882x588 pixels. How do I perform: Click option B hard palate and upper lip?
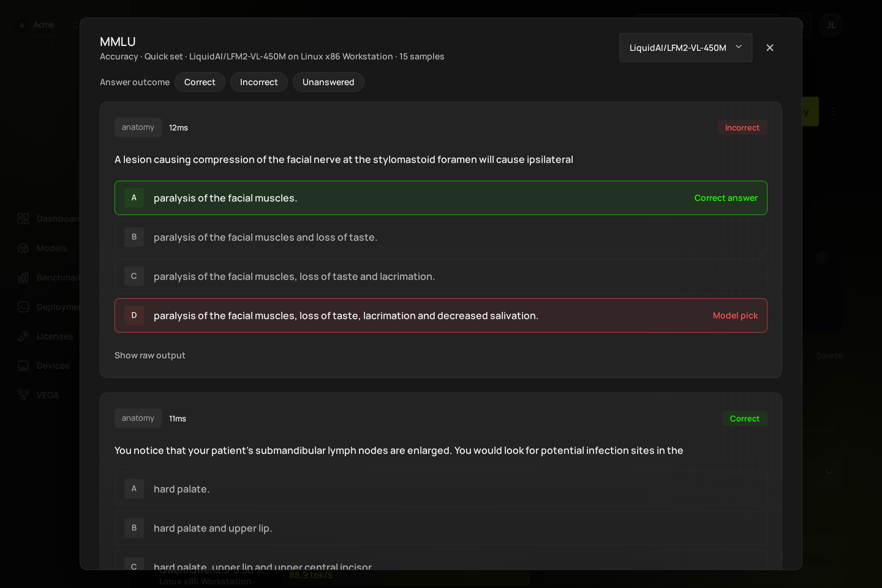[441, 528]
